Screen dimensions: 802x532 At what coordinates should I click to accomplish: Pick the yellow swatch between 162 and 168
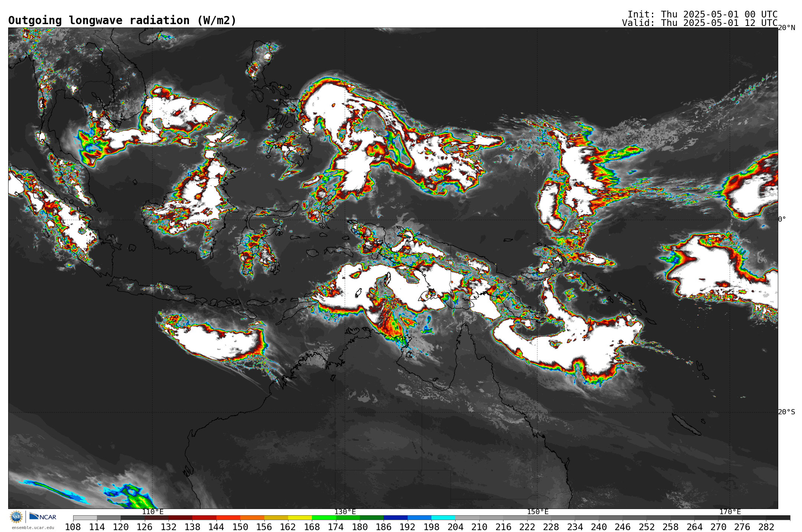[x=300, y=518]
